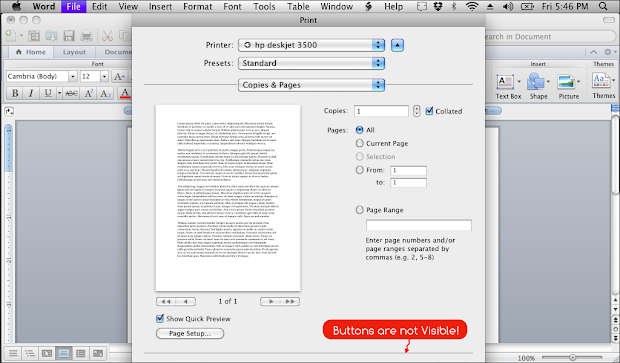
Task: Toggle Show Quick Preview checkbox
Action: (x=160, y=318)
